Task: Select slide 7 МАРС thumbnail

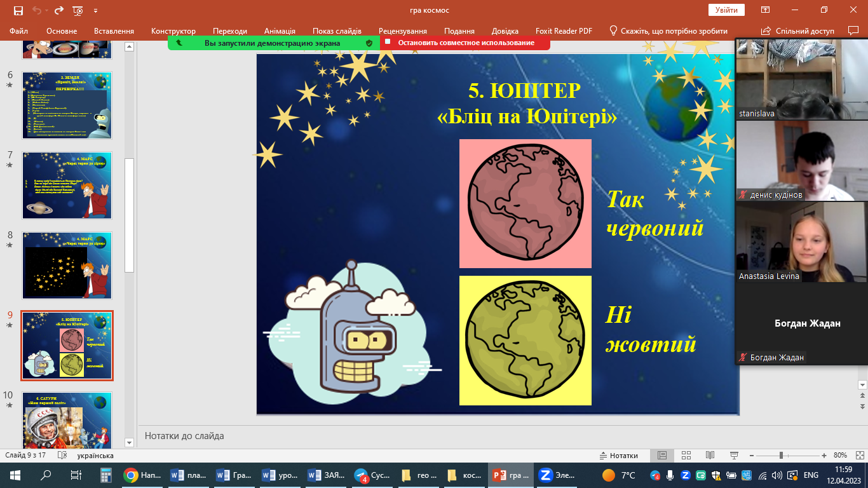Action: click(67, 186)
